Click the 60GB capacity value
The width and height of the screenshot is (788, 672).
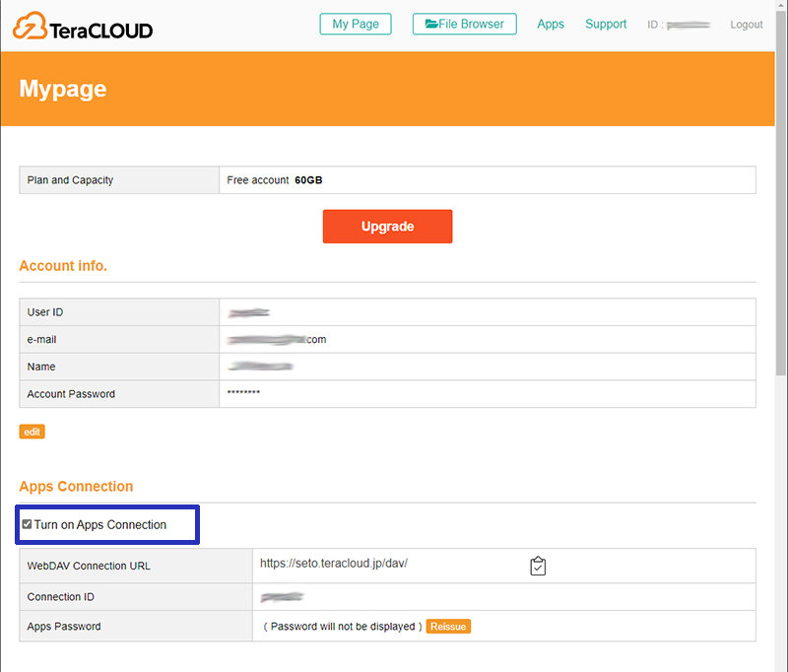coord(308,180)
